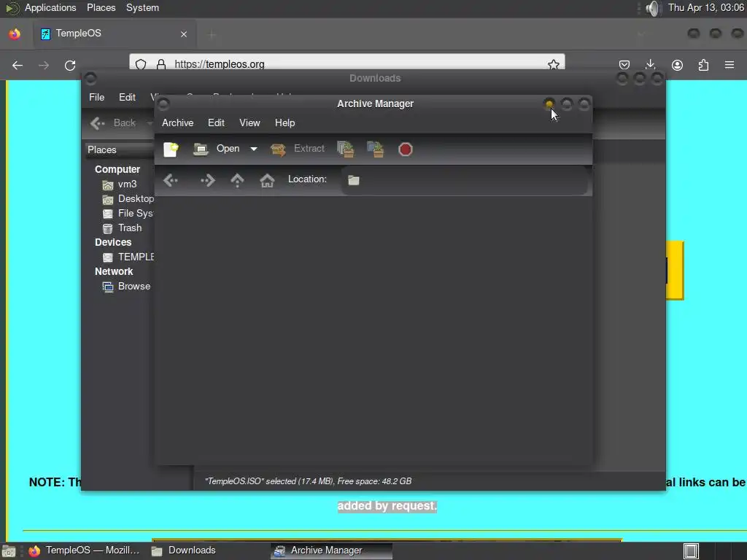The height and width of the screenshot is (560, 747).
Task: Open the Archive menu
Action: (178, 122)
